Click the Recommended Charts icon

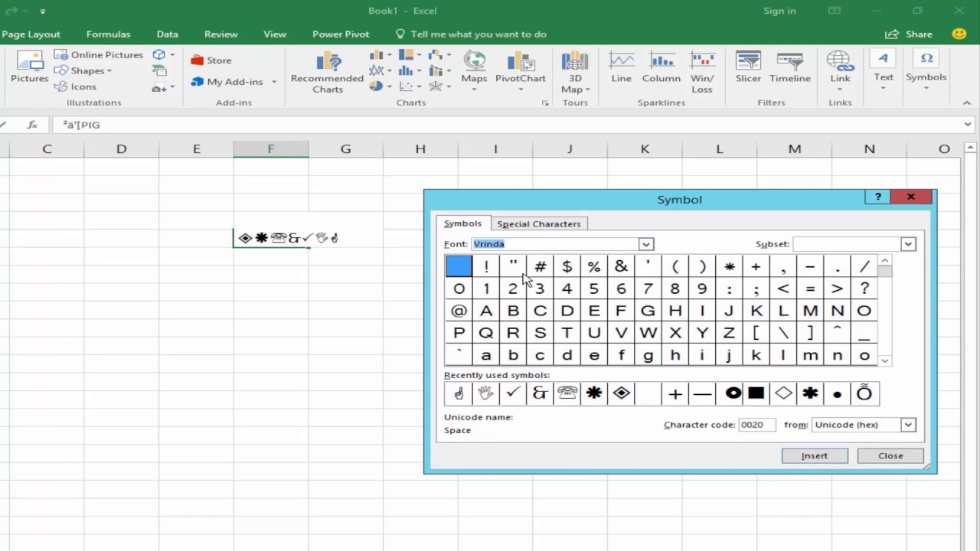327,72
